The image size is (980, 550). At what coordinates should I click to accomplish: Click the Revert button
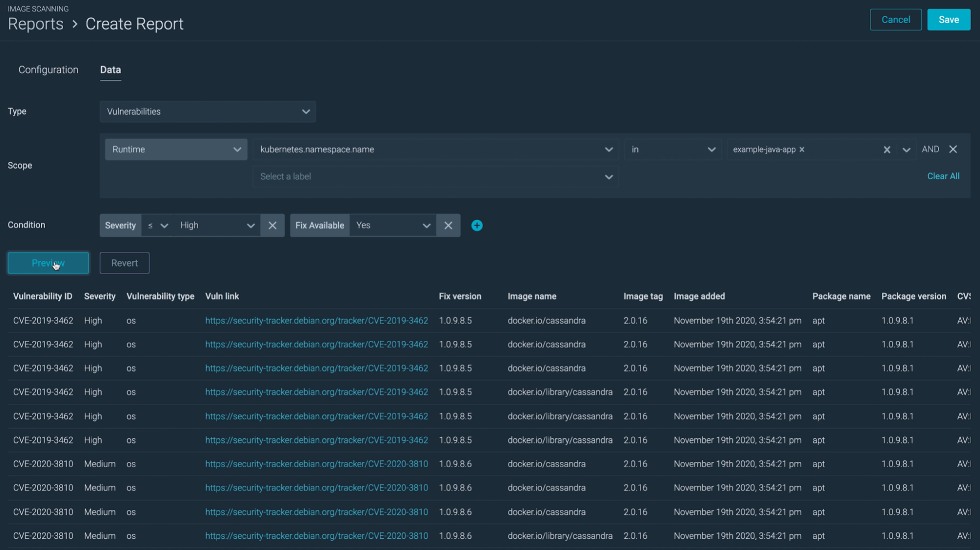(x=124, y=263)
